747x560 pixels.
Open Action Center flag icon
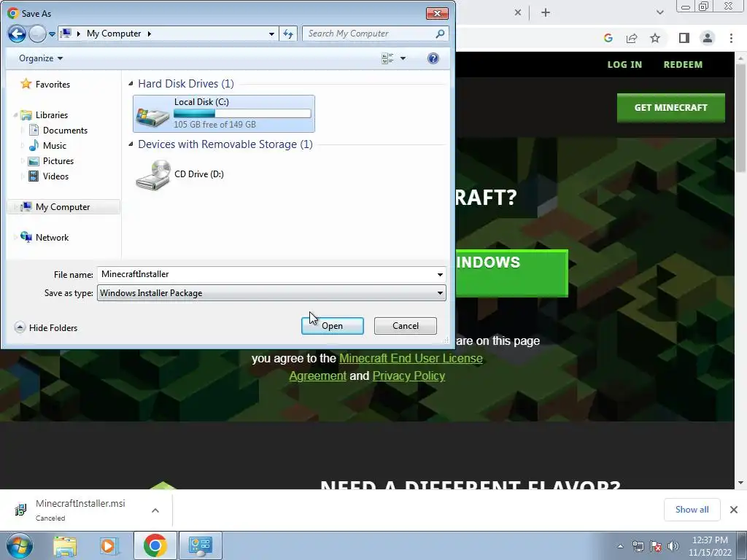[x=656, y=546]
